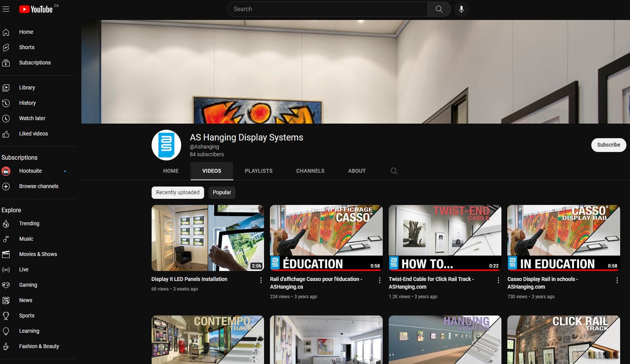This screenshot has width=630, height=364.
Task: Open Casso Display Rail in schools title
Action: [543, 283]
